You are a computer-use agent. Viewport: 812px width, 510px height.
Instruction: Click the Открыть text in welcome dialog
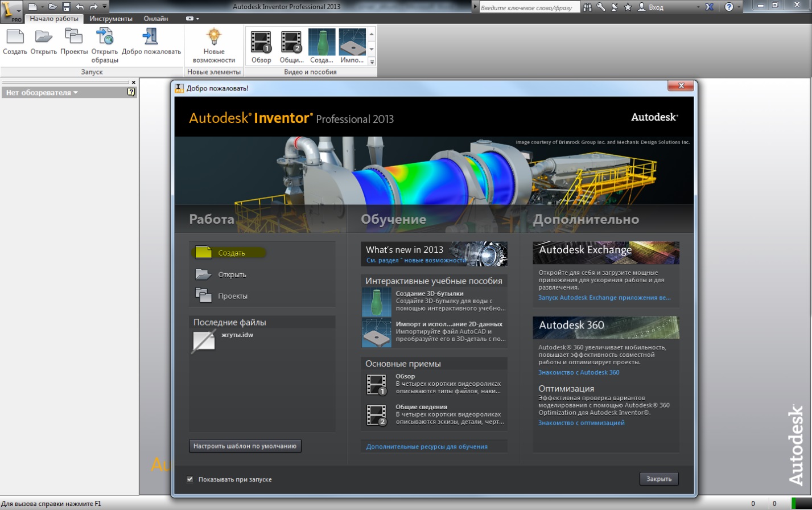tap(232, 275)
